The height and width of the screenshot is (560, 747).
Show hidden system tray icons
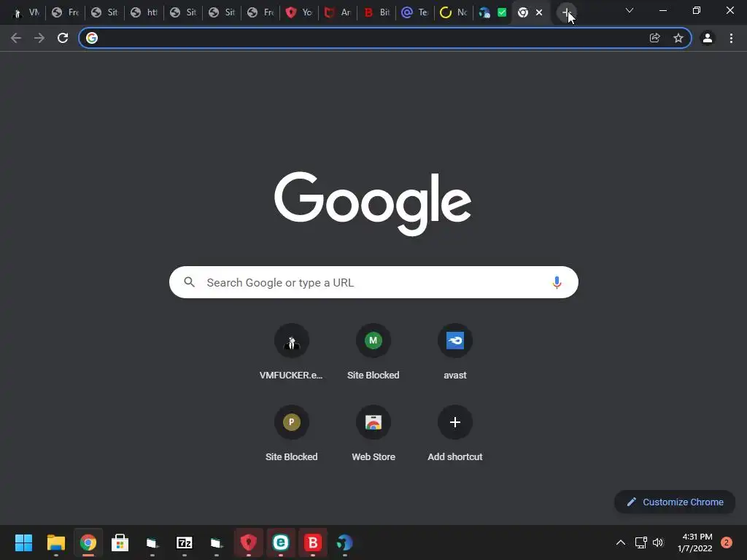(x=621, y=542)
